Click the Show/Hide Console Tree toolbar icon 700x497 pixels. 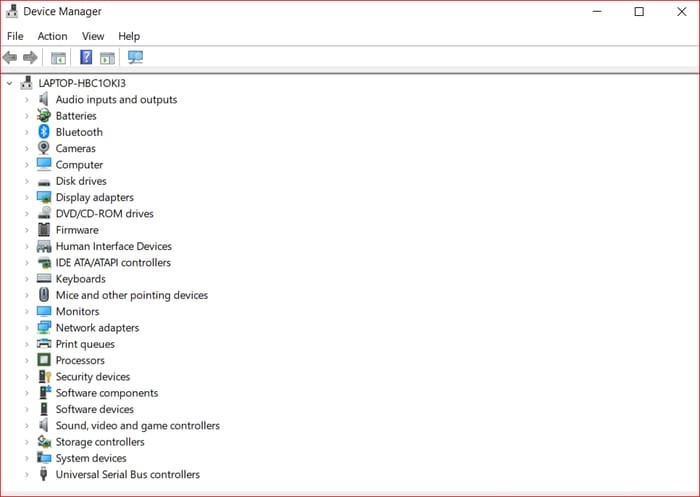pyautogui.click(x=58, y=58)
